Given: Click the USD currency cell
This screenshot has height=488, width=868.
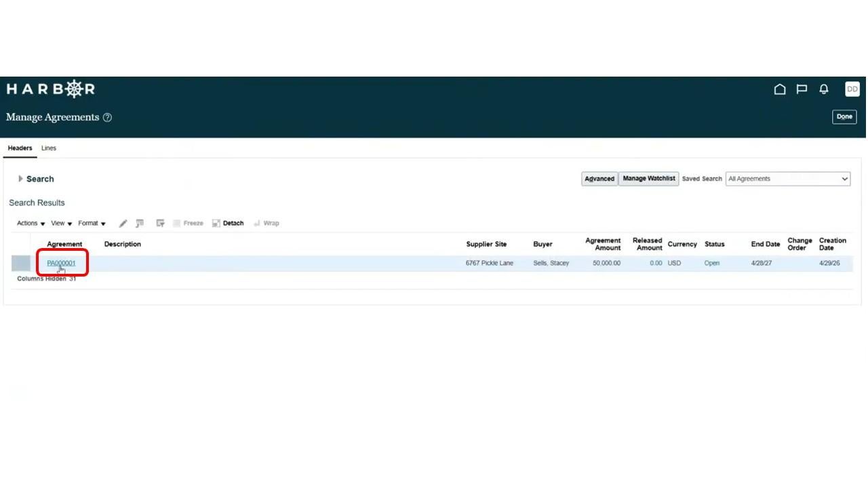Looking at the screenshot, I should [x=674, y=263].
